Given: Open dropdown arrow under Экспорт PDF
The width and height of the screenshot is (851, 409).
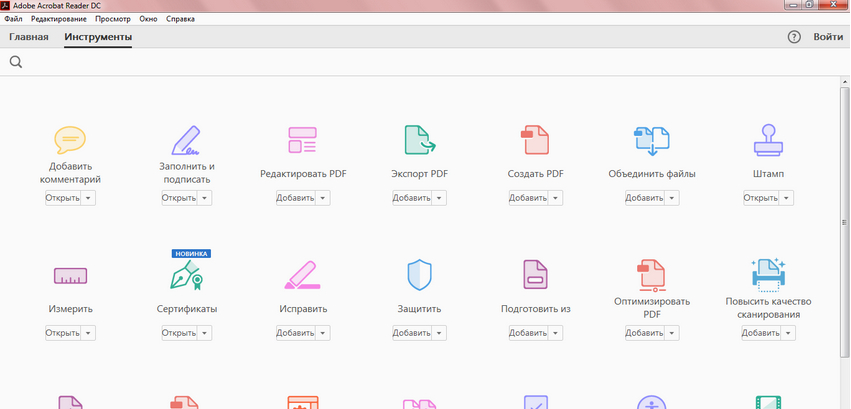Looking at the screenshot, I should [439, 198].
